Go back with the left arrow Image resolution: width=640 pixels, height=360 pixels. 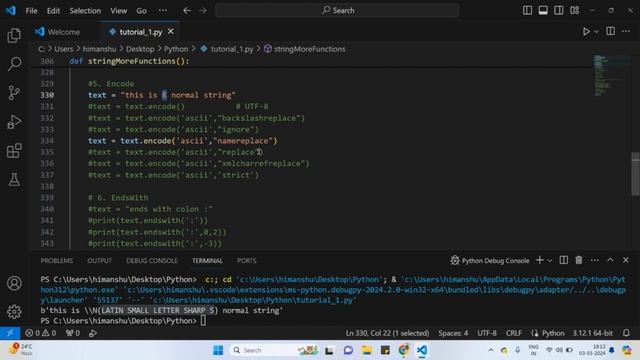click(187, 11)
